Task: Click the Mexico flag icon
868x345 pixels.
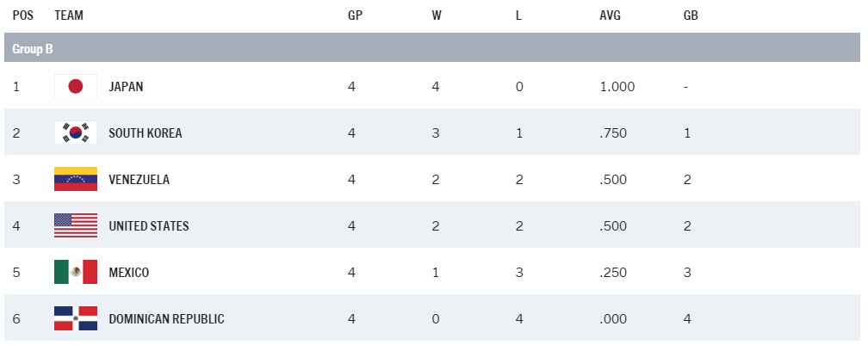Action: 76,272
